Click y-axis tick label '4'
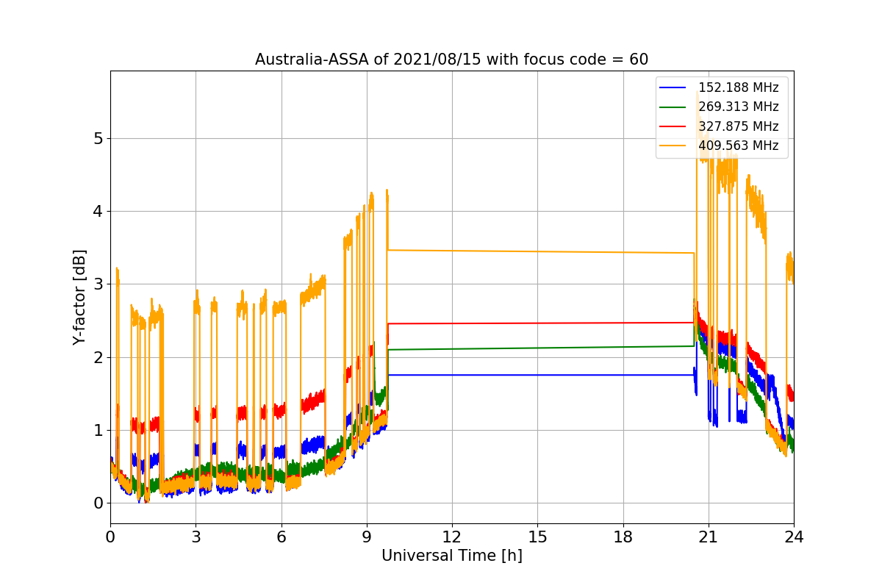This screenshot has height=588, width=882. [x=98, y=212]
